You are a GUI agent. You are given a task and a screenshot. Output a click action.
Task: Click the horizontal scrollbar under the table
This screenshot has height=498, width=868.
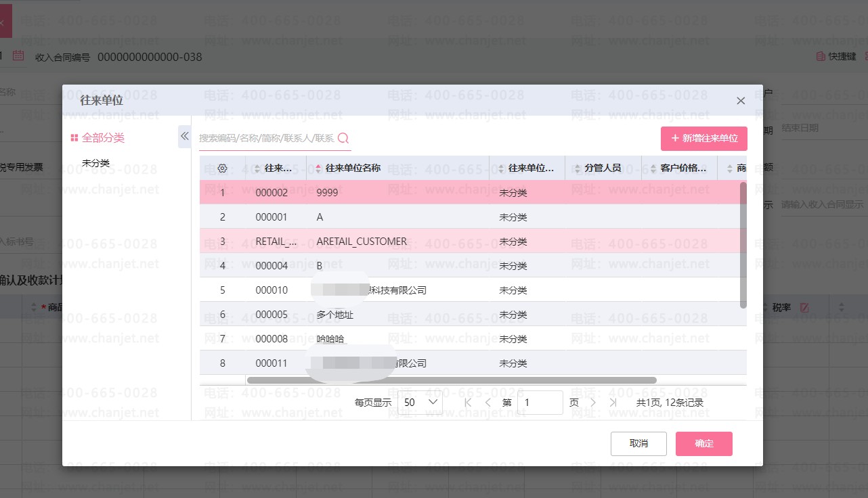coord(452,380)
